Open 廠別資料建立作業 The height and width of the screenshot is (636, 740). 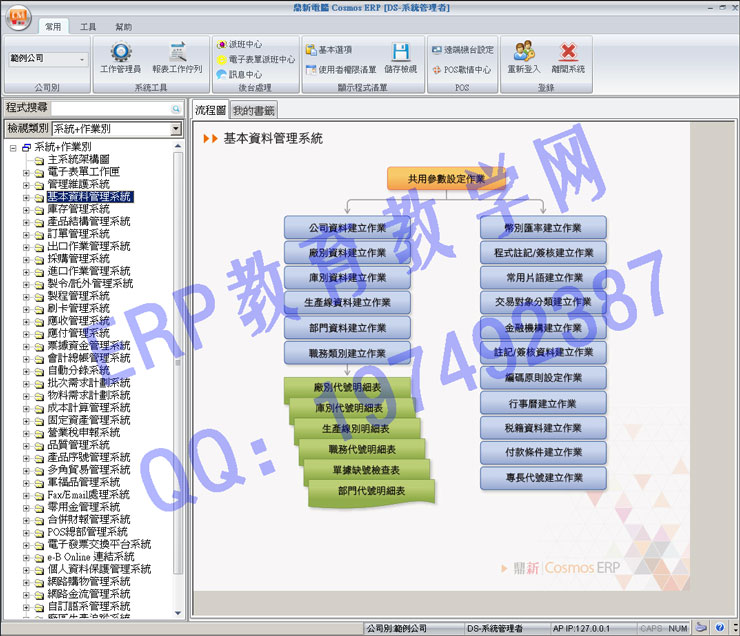click(x=347, y=253)
